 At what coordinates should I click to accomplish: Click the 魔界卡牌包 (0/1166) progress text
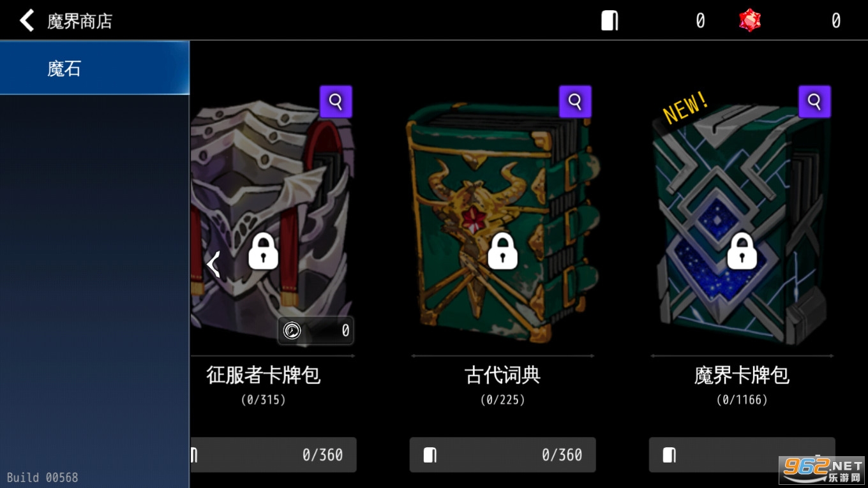coord(742,400)
